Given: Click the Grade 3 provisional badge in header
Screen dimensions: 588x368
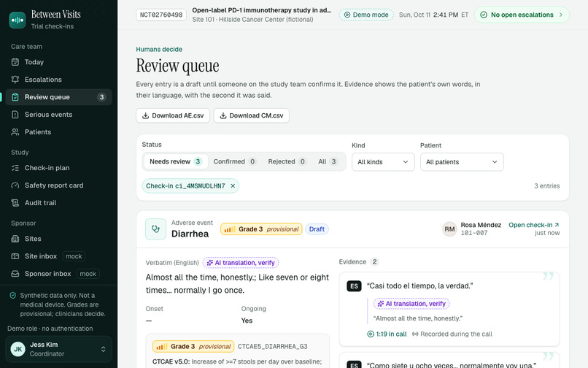Looking at the screenshot, I should pyautogui.click(x=261, y=229).
